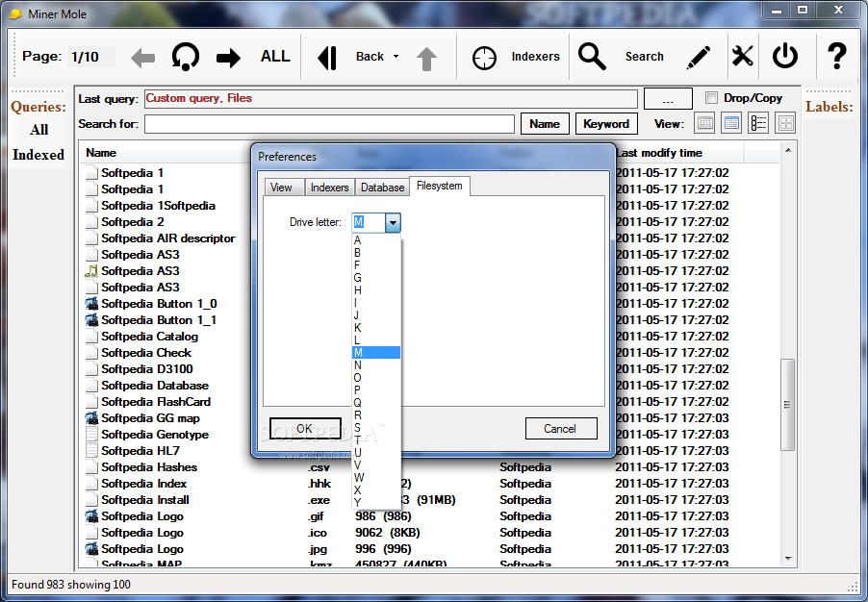Viewport: 868px width, 602px height.
Task: Open the Database preferences tab
Action: pos(382,187)
